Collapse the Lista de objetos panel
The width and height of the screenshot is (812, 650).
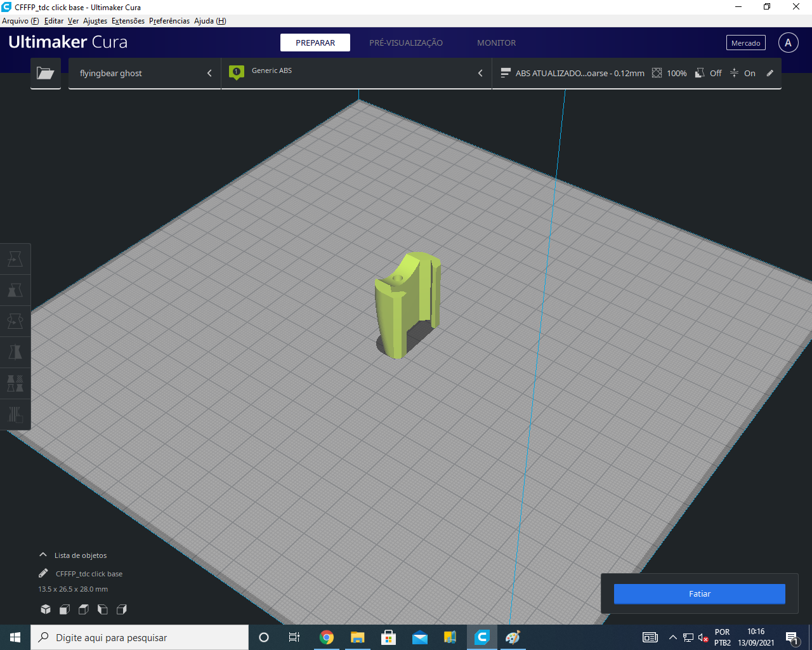point(43,555)
